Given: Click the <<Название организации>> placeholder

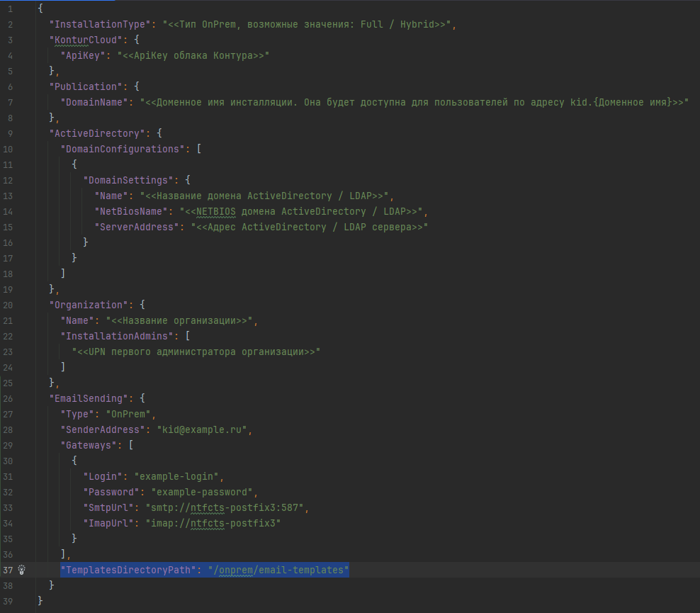Looking at the screenshot, I should 179,320.
